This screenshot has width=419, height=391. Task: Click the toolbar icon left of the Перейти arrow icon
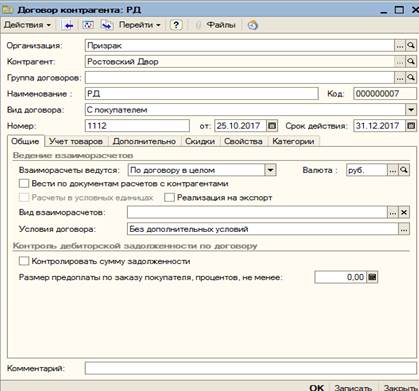pyautogui.click(x=88, y=25)
